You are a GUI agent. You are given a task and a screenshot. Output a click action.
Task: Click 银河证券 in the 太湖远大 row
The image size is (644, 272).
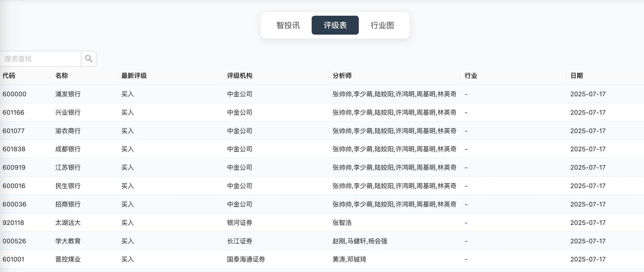click(x=239, y=223)
